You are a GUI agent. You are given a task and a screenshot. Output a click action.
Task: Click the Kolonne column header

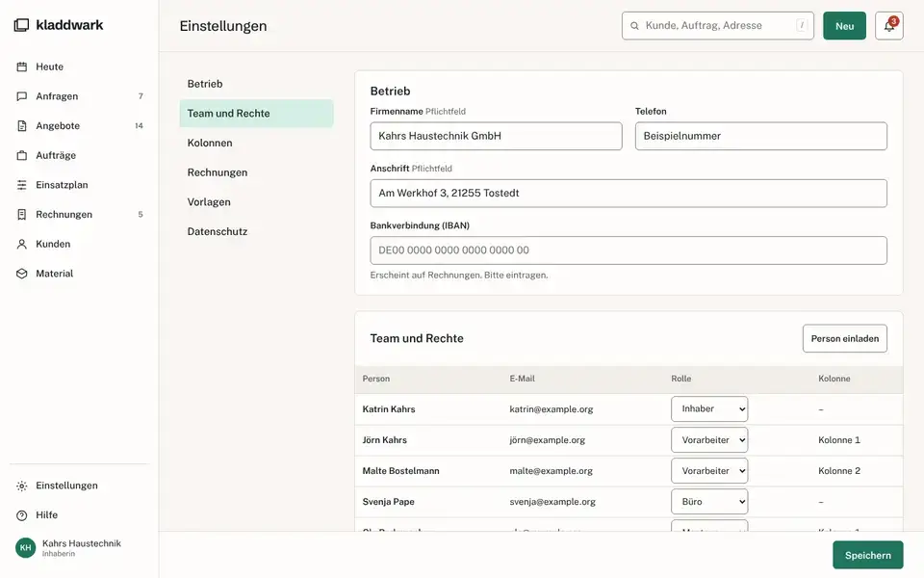[834, 379]
